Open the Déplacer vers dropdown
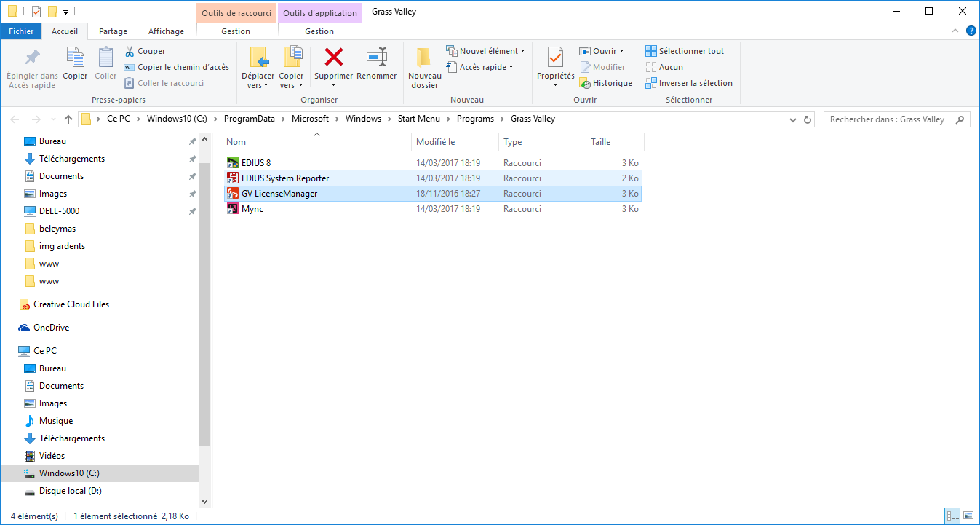The image size is (980, 525). pyautogui.click(x=258, y=81)
